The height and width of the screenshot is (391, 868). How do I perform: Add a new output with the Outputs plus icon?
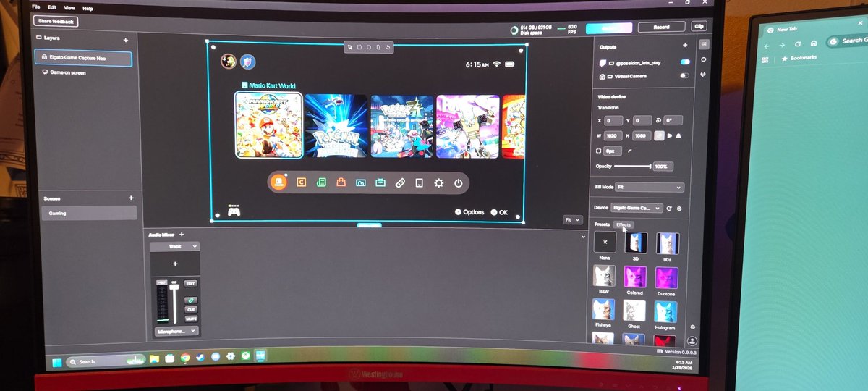click(x=685, y=45)
